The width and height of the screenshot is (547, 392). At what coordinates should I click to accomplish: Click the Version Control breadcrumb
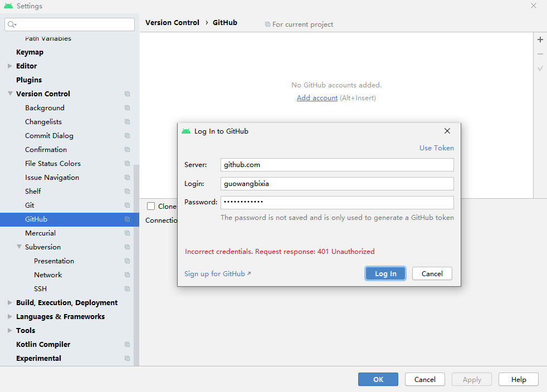[x=172, y=23]
